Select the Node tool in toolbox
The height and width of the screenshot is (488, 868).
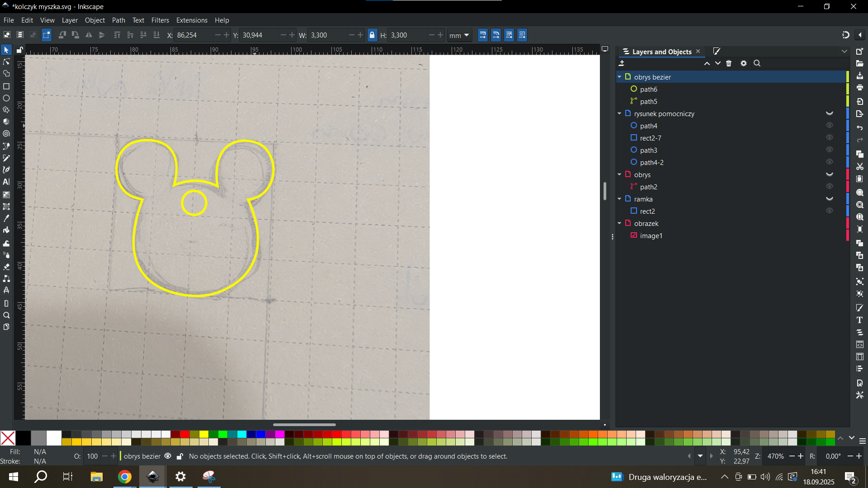pos(6,61)
